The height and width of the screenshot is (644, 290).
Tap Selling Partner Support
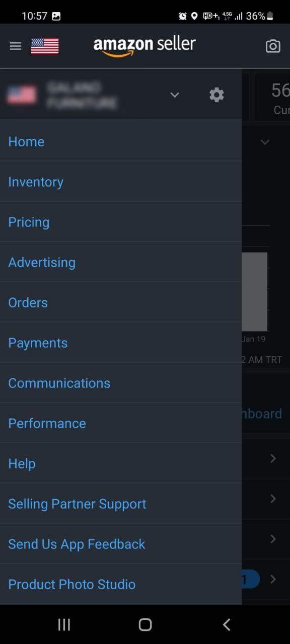pos(77,504)
